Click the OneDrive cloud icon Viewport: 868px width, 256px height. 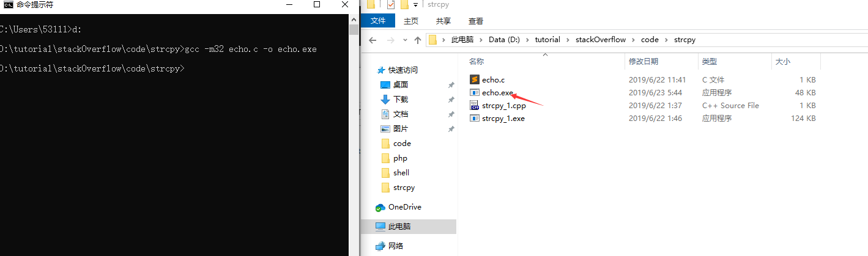380,207
